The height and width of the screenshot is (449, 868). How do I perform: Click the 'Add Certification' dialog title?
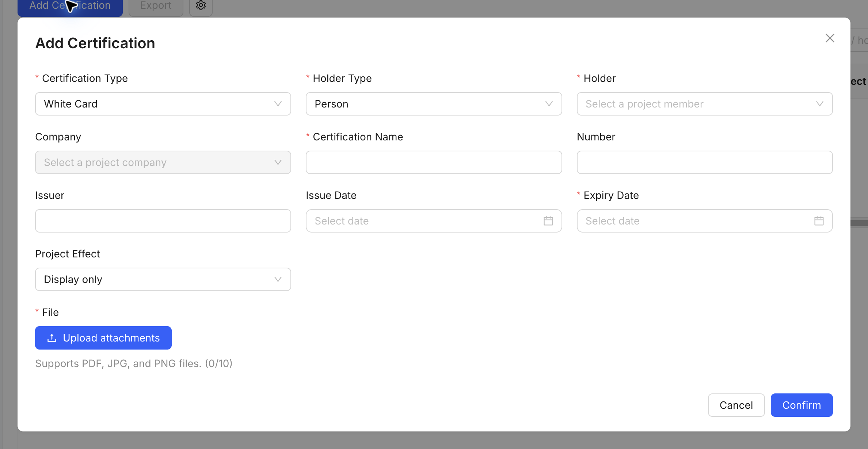95,43
